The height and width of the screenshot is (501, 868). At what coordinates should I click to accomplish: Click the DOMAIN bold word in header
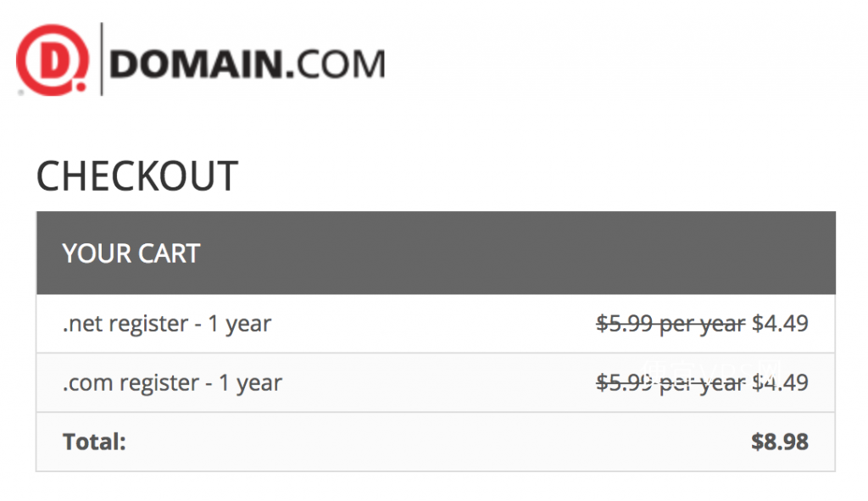(x=197, y=64)
